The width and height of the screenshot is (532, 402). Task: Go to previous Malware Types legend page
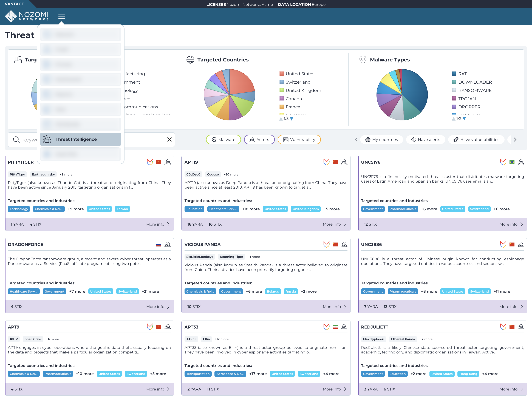click(454, 118)
